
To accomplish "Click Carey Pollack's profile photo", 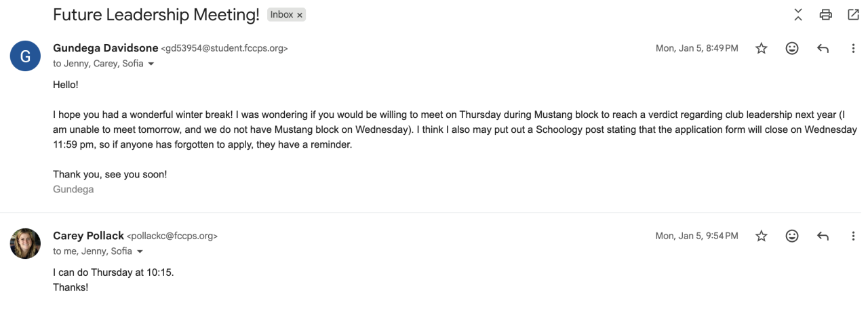I will (25, 243).
